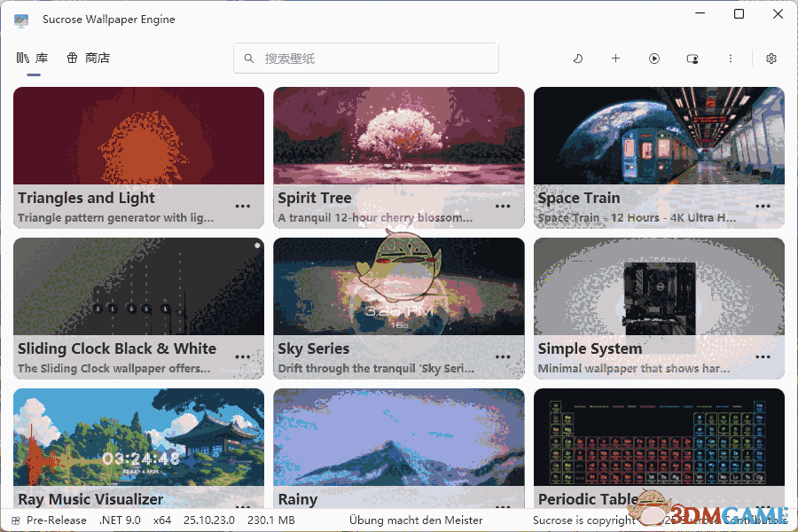Open the settings gear
The width and height of the screenshot is (798, 532).
(x=771, y=58)
